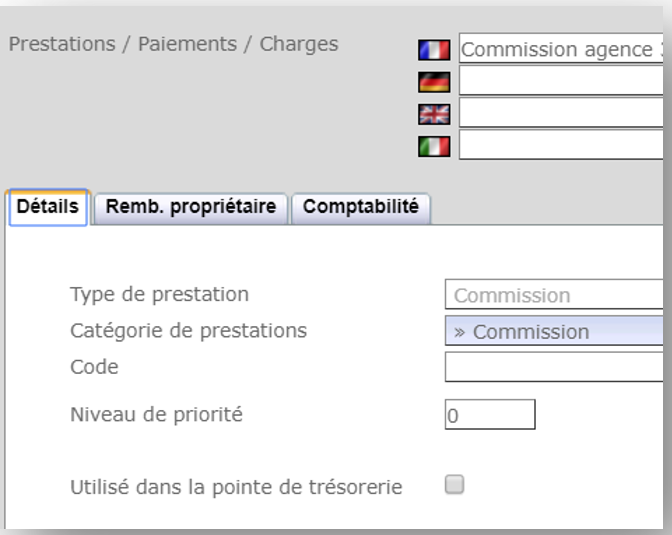
Task: Focus the German translation text field
Action: point(562,81)
